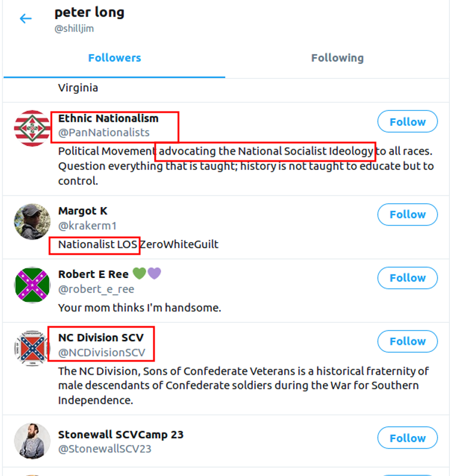Follow NC Division SCV
Image resolution: width=450 pixels, height=476 pixels.
tap(408, 341)
